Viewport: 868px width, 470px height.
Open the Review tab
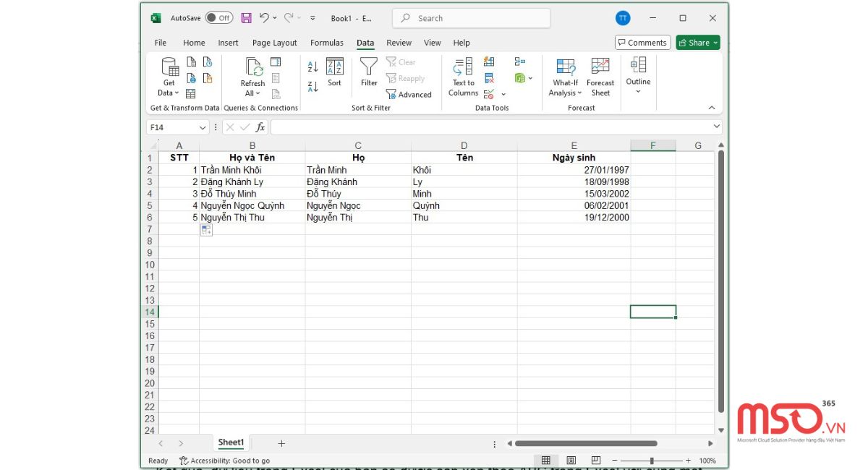(x=399, y=43)
